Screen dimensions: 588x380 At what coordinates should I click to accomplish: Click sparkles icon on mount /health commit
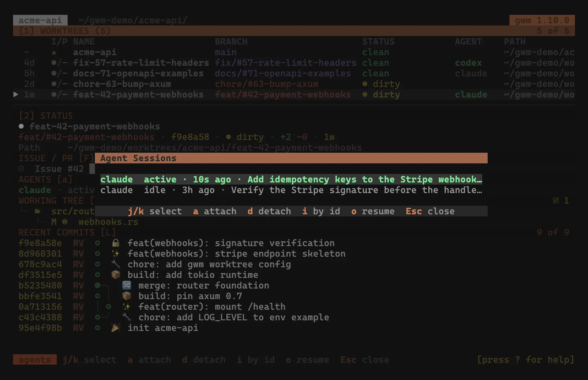pos(127,307)
